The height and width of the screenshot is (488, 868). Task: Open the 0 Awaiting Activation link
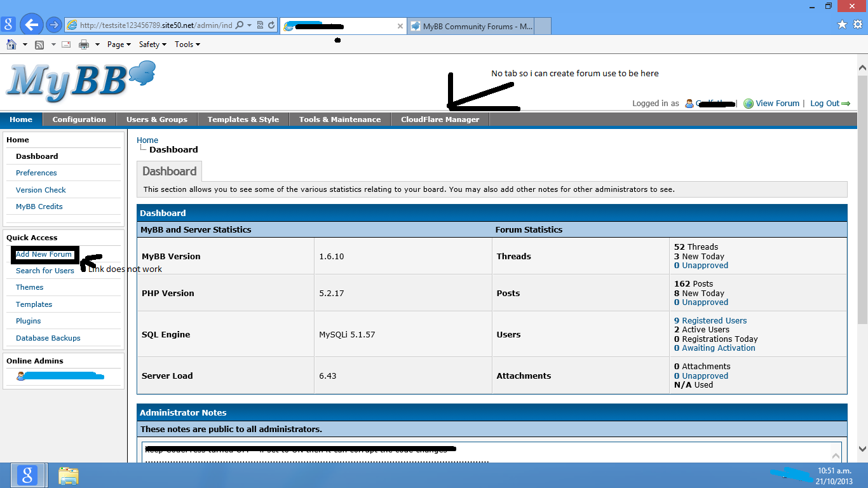[715, 348]
